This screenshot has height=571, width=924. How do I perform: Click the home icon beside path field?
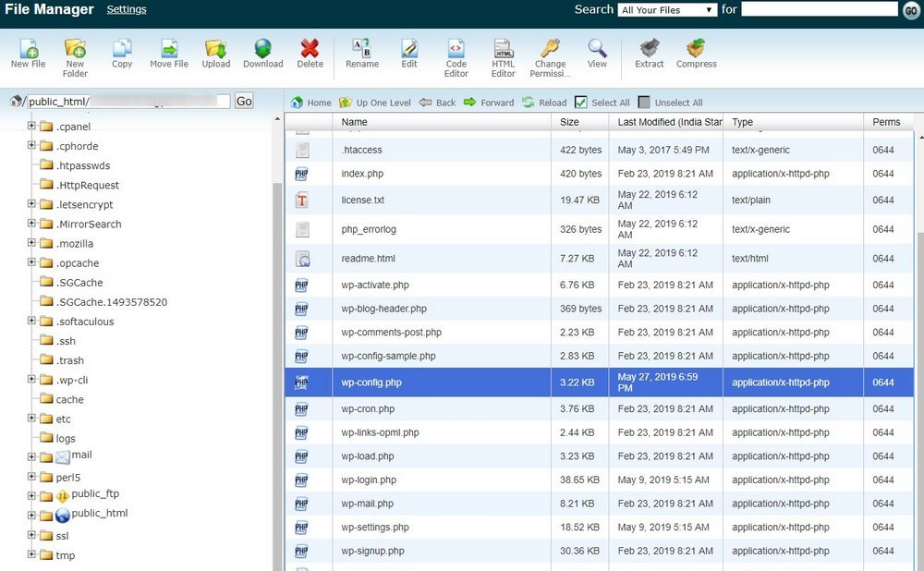pos(16,102)
